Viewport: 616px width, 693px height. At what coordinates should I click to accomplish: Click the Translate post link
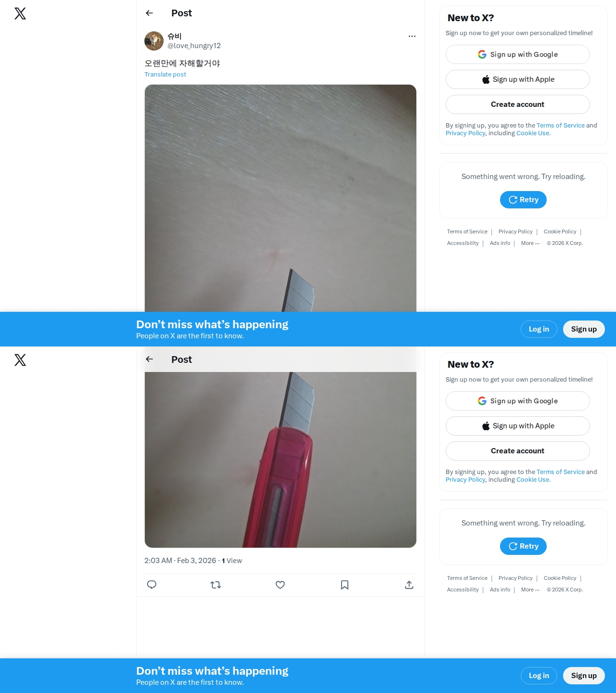tap(165, 74)
